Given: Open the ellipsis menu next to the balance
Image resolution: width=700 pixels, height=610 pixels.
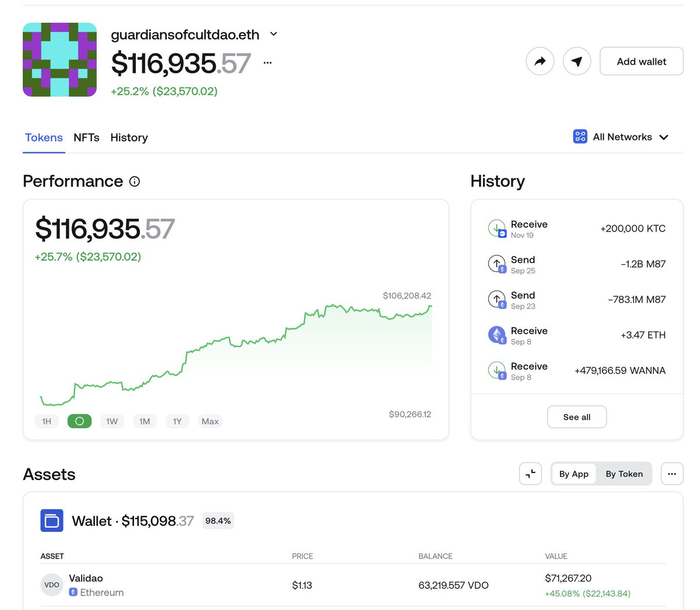Looking at the screenshot, I should (x=267, y=62).
